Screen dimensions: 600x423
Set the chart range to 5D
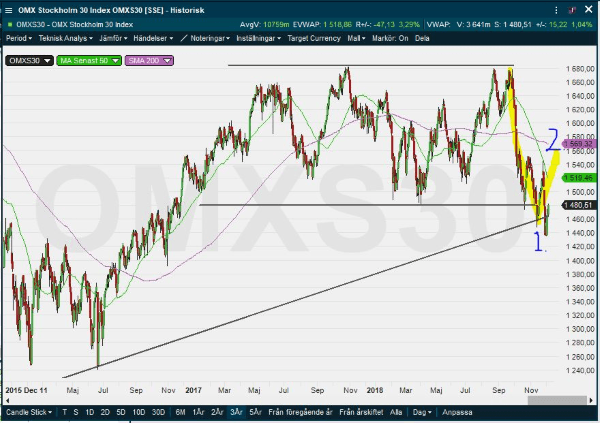click(121, 412)
